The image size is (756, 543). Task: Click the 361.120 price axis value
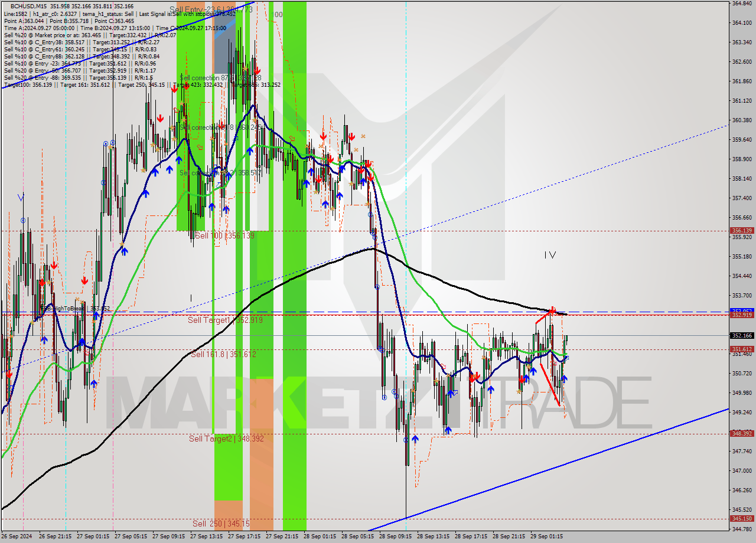pyautogui.click(x=742, y=100)
